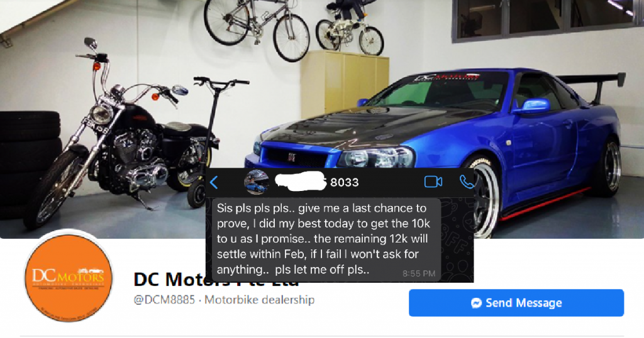Click the 8:55 PM message timestamp

tap(418, 273)
